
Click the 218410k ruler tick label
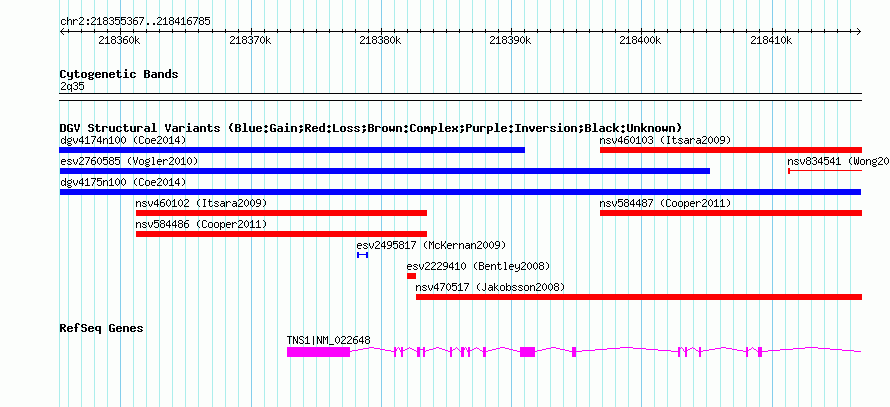(772, 40)
